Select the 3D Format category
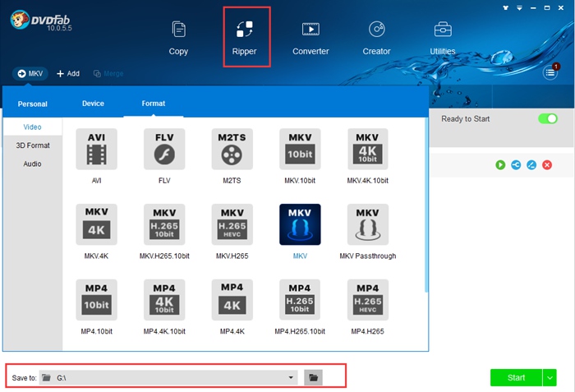Image resolution: width=575 pixels, height=392 pixels. pyautogui.click(x=33, y=145)
